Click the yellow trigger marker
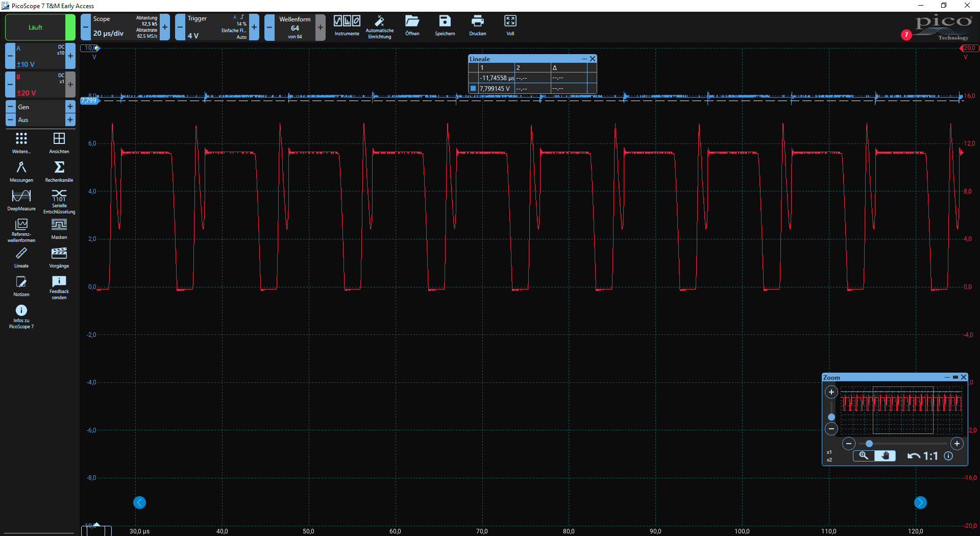Image resolution: width=980 pixels, height=536 pixels. pos(96,48)
